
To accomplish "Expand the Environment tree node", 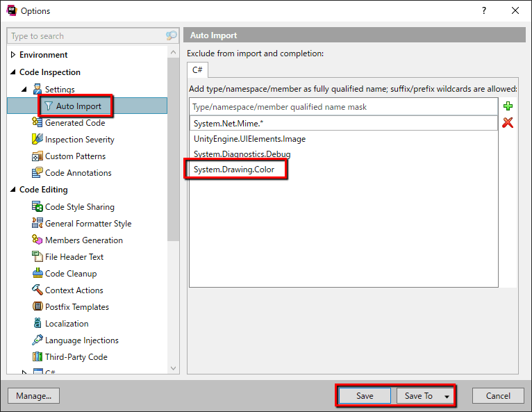I will coord(13,55).
